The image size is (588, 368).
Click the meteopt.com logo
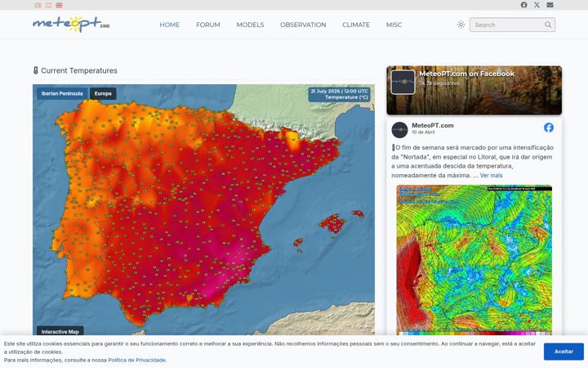[x=71, y=24]
